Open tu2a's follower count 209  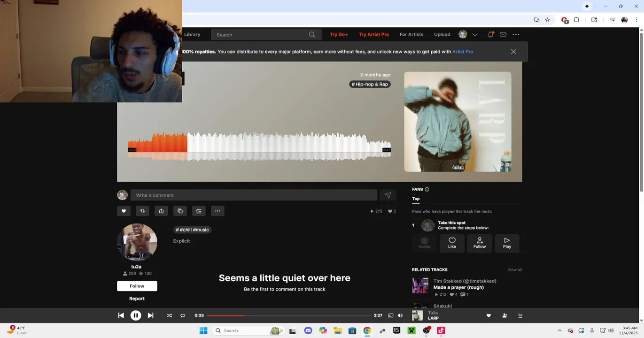point(130,273)
